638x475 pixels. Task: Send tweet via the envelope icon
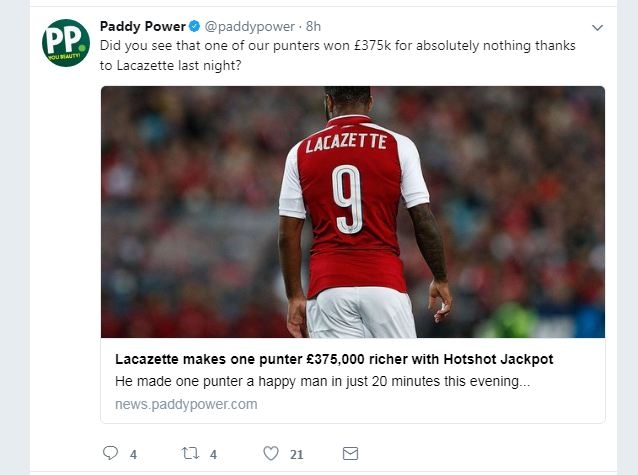click(350, 453)
